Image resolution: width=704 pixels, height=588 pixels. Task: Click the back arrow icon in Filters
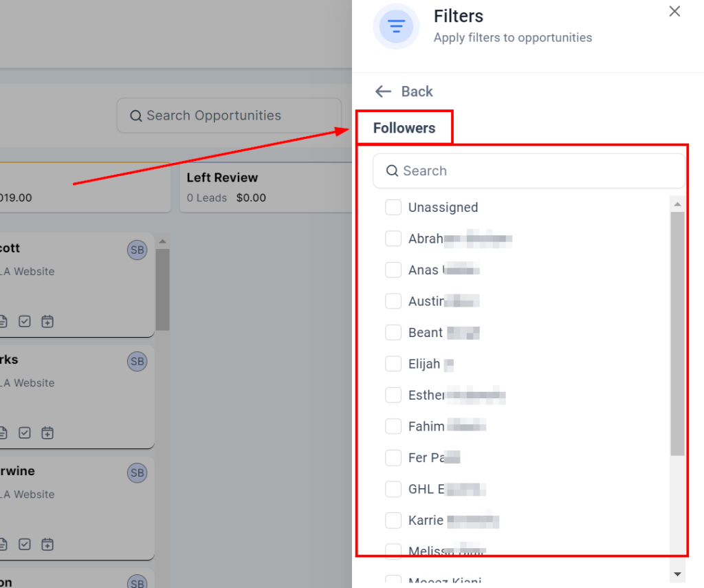click(x=383, y=91)
